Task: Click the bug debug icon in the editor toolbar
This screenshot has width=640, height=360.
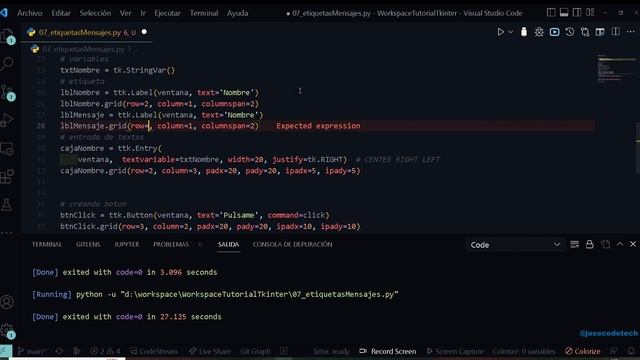Action: point(539,32)
